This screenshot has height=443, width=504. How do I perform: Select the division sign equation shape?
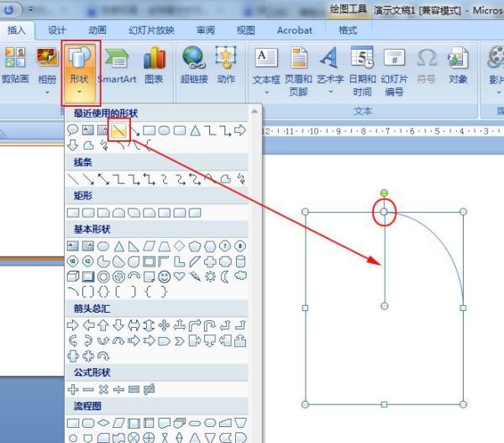point(119,390)
